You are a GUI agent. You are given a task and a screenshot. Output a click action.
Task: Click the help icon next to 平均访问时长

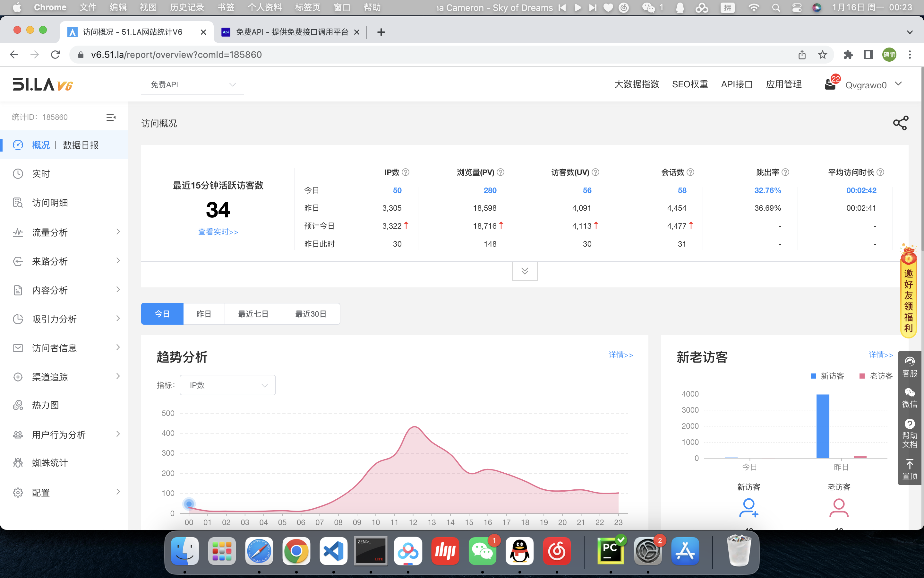[x=880, y=172]
